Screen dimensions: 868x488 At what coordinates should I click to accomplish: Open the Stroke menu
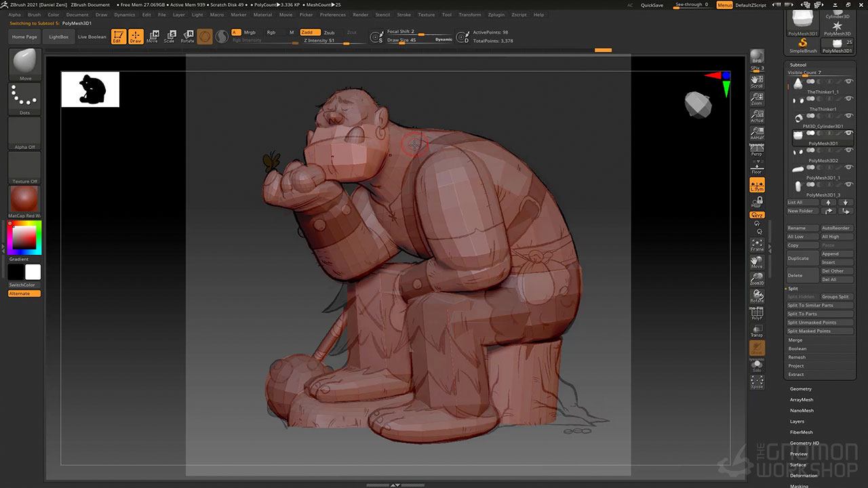pyautogui.click(x=403, y=14)
